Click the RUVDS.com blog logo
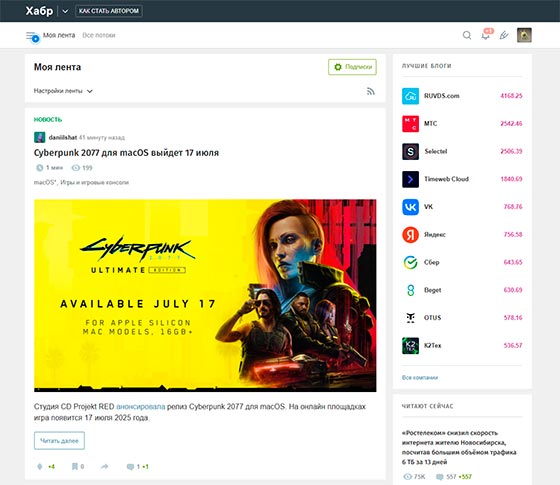 point(410,96)
